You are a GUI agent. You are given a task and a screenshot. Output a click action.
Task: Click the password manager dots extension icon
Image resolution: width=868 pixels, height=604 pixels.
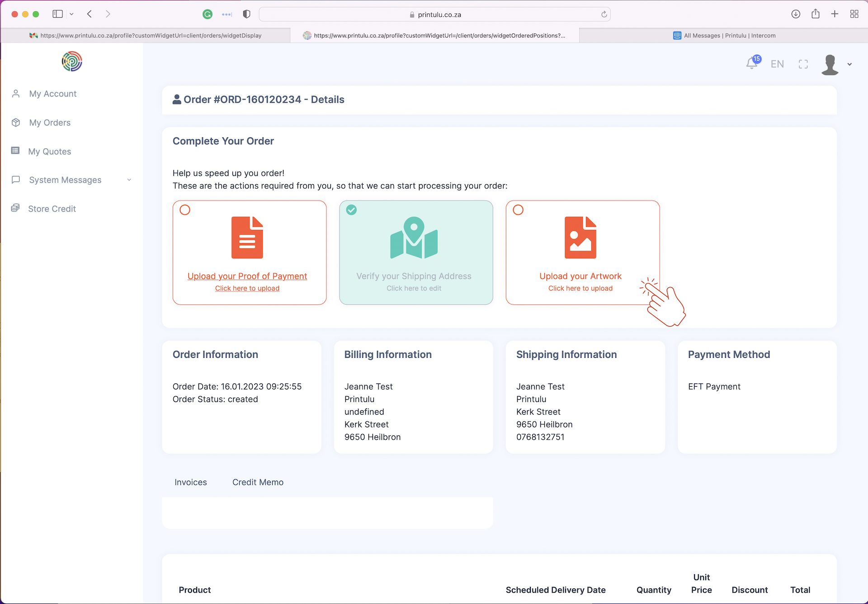pyautogui.click(x=227, y=14)
